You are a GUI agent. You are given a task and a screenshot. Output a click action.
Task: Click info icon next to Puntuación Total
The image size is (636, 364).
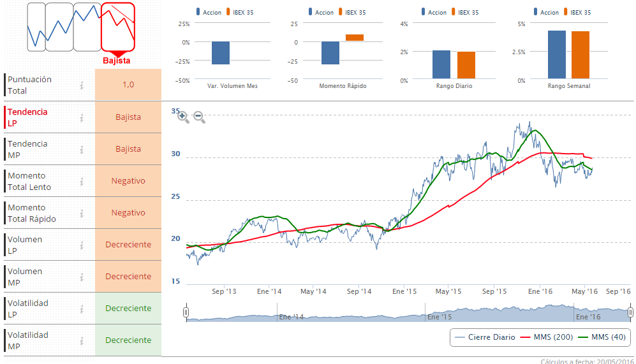pyautogui.click(x=82, y=85)
